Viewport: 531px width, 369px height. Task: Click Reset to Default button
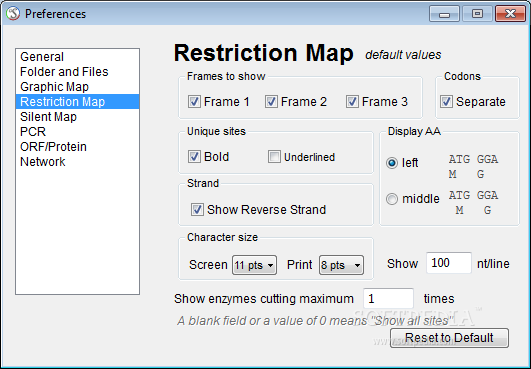[x=449, y=338]
